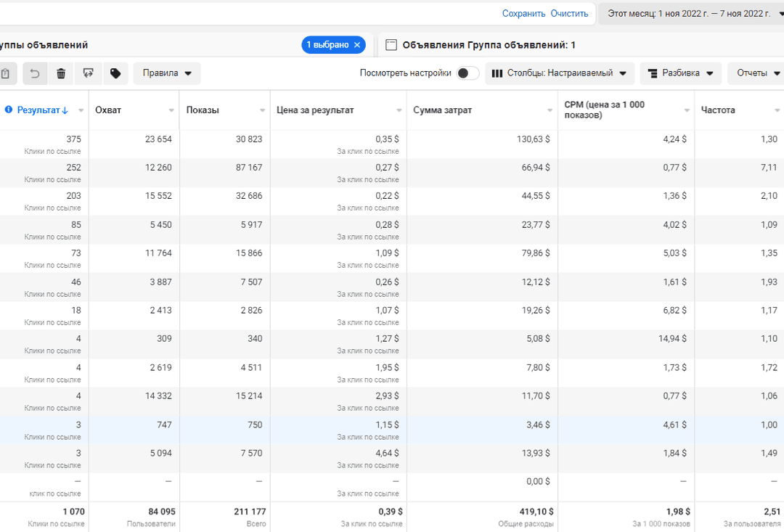Viewport: 784px width, 532px height.
Task: Open the Отчеты dropdown menu
Action: click(x=758, y=73)
